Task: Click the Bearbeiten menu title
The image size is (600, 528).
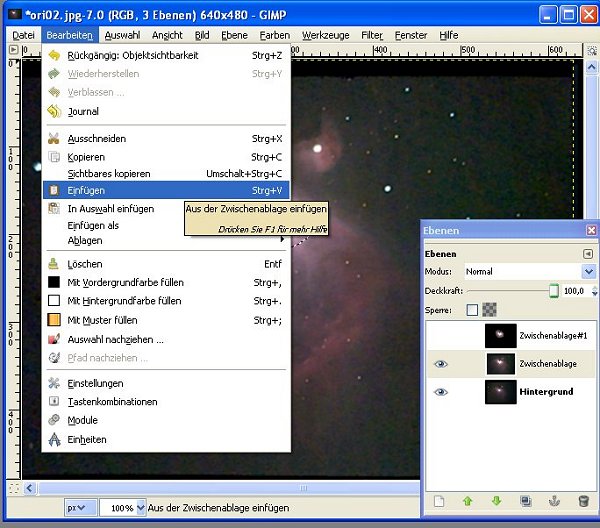Action: (70, 35)
